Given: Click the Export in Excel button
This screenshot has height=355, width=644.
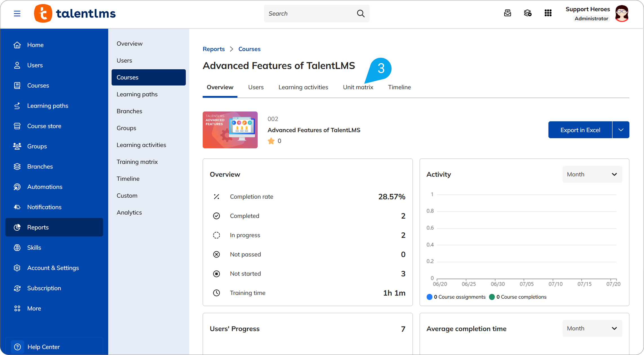Looking at the screenshot, I should point(580,130).
